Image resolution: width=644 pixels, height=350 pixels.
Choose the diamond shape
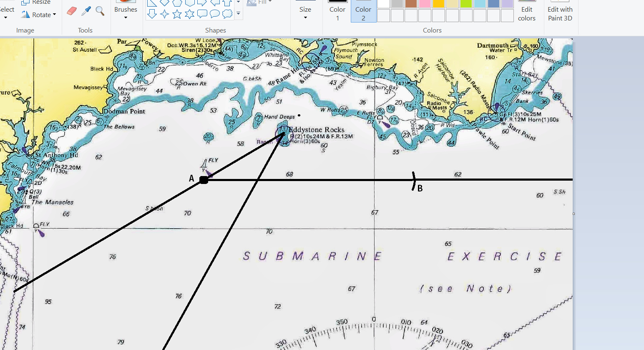165,3
